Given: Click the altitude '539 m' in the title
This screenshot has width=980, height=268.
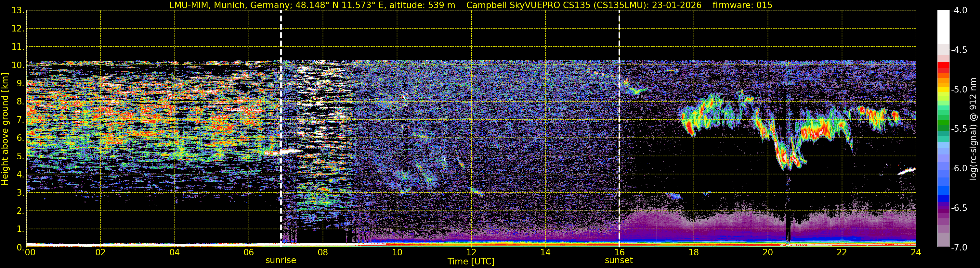Looking at the screenshot, I should pyautogui.click(x=442, y=5).
